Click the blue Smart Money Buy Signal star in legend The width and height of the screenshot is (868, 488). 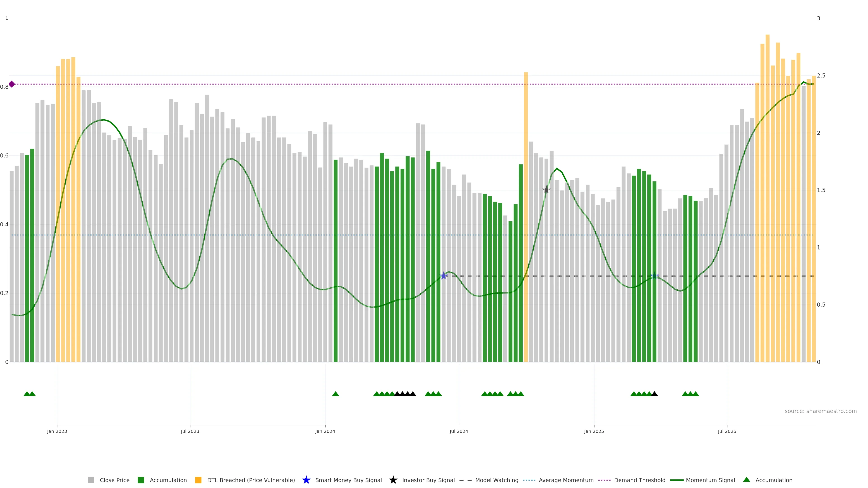pyautogui.click(x=306, y=480)
